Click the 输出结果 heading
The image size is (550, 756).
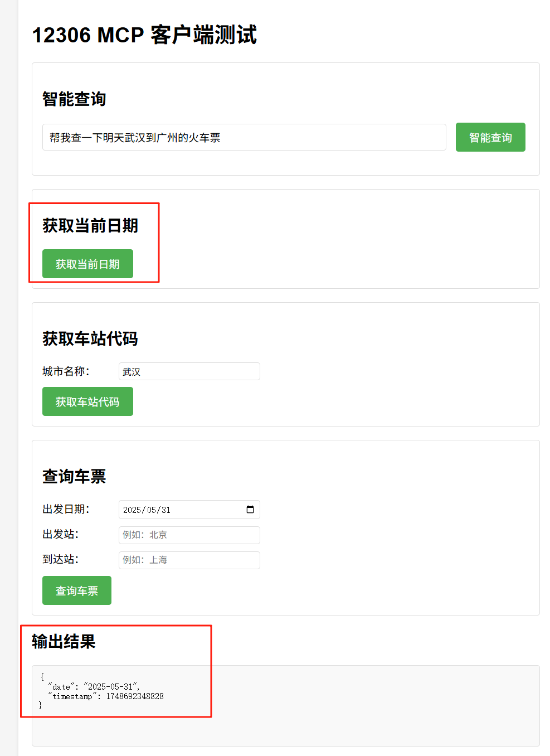64,641
